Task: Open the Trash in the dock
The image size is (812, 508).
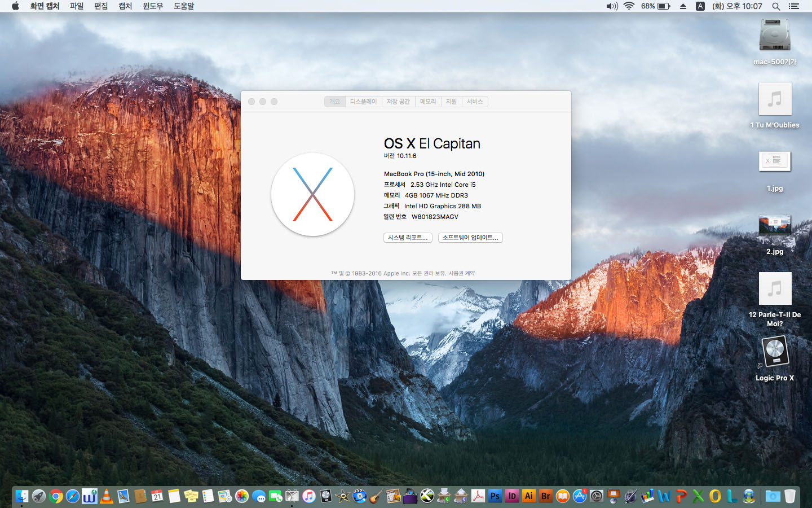Action: (x=790, y=496)
